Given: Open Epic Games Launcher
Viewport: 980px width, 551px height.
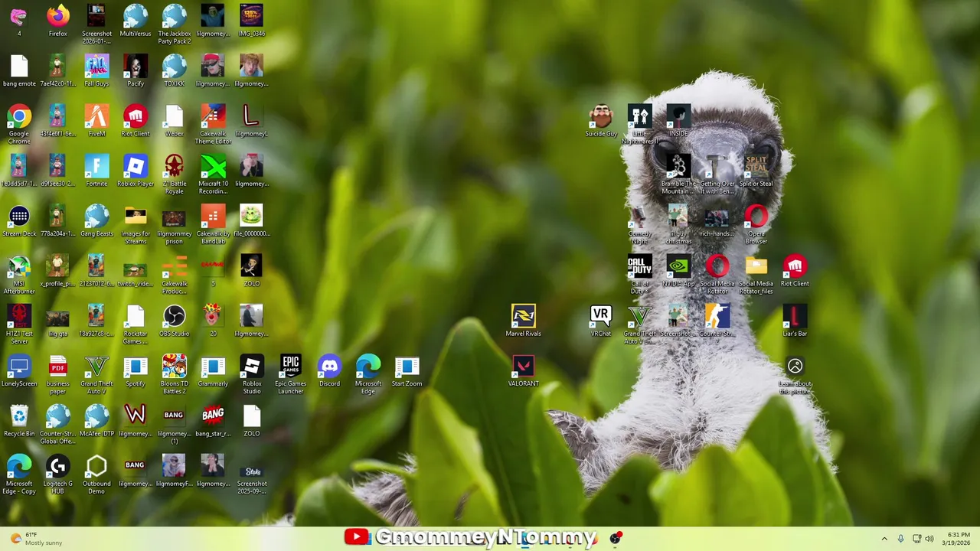Looking at the screenshot, I should (x=290, y=374).
